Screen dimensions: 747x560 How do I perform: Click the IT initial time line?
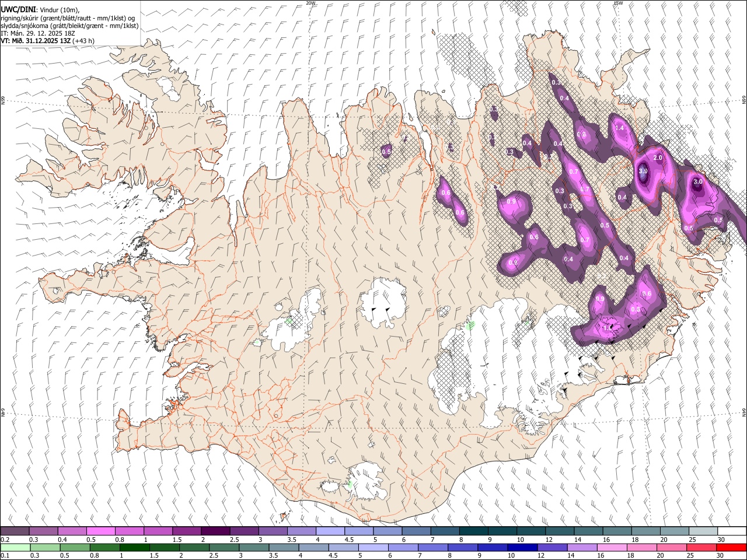click(x=38, y=33)
